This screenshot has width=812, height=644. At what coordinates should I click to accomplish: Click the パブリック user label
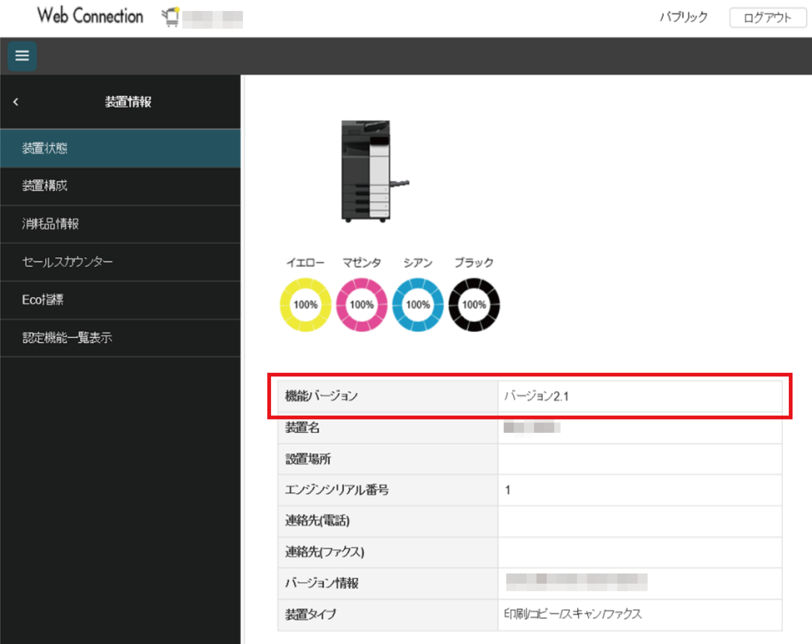click(x=683, y=17)
